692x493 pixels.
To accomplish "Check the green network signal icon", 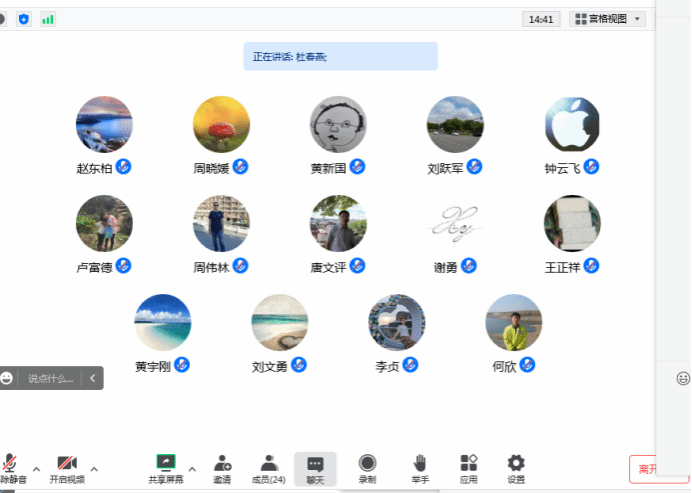I will pyautogui.click(x=48, y=19).
